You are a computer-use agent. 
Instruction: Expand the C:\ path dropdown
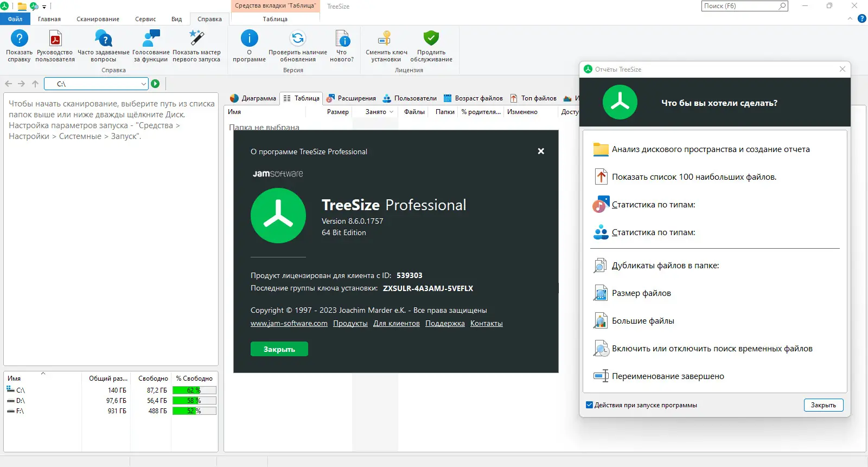pos(143,84)
